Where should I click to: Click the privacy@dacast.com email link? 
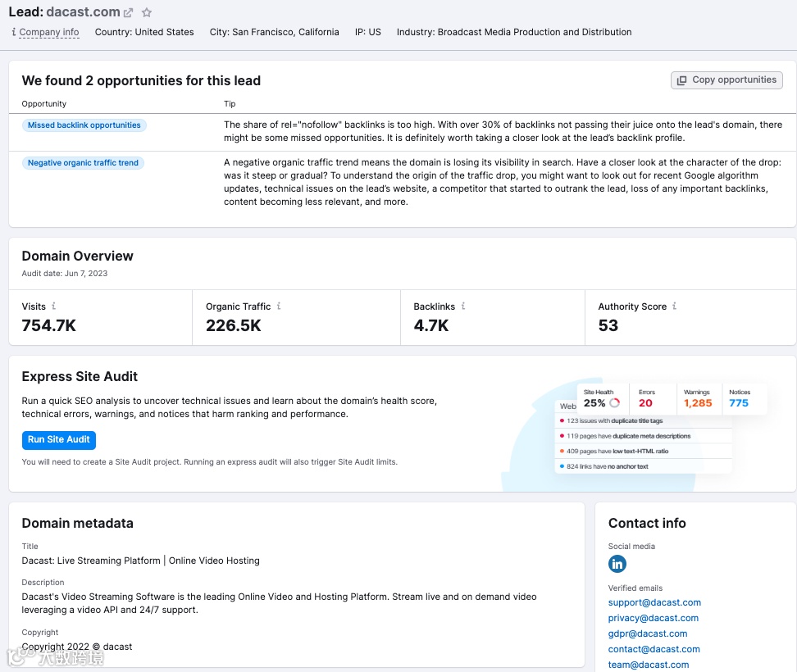[654, 618]
